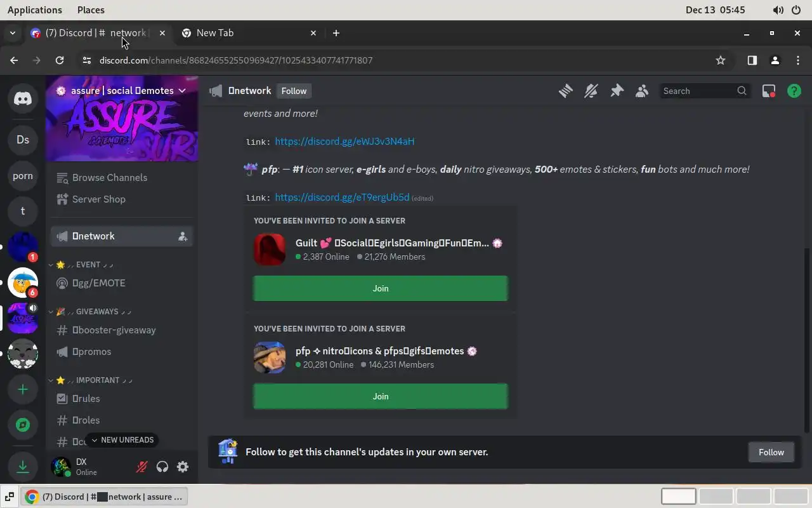The image size is (812, 508).
Task: Click Follow button in channel header
Action: [x=294, y=91]
